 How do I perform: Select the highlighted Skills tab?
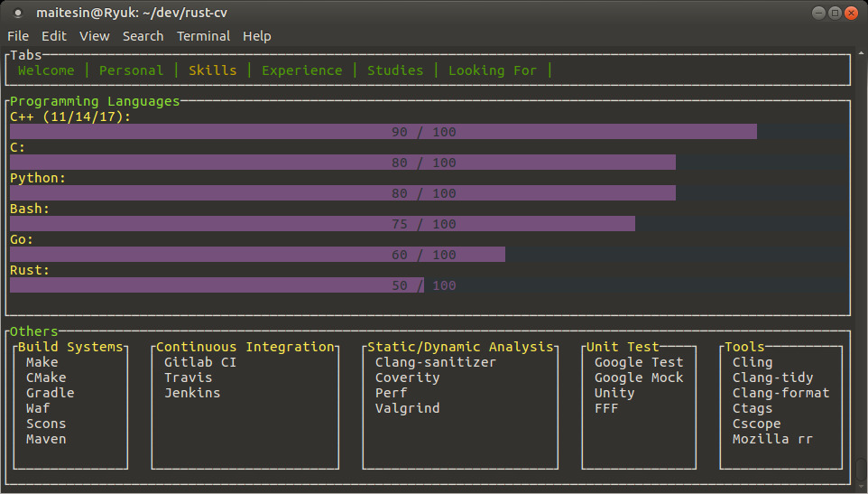point(212,70)
